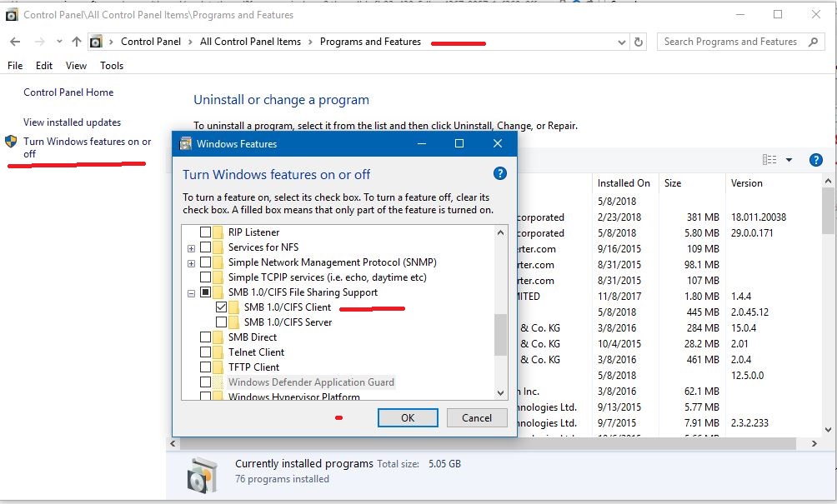The width and height of the screenshot is (837, 504).
Task: Collapse SMB 1.0/CIFS File Sharing Support node
Action: tap(191, 292)
